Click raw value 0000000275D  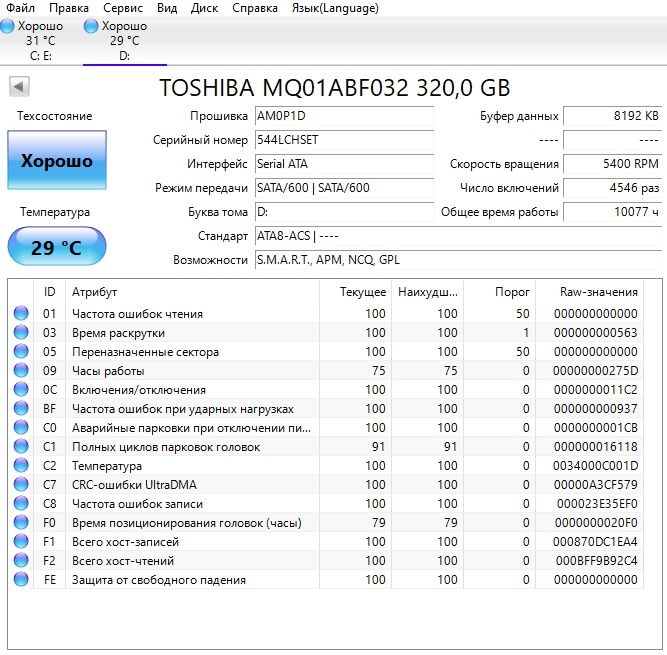596,370
